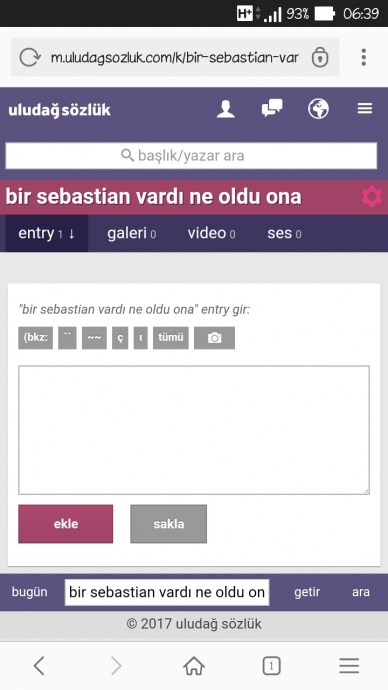Switch to the galeri tab

(132, 233)
